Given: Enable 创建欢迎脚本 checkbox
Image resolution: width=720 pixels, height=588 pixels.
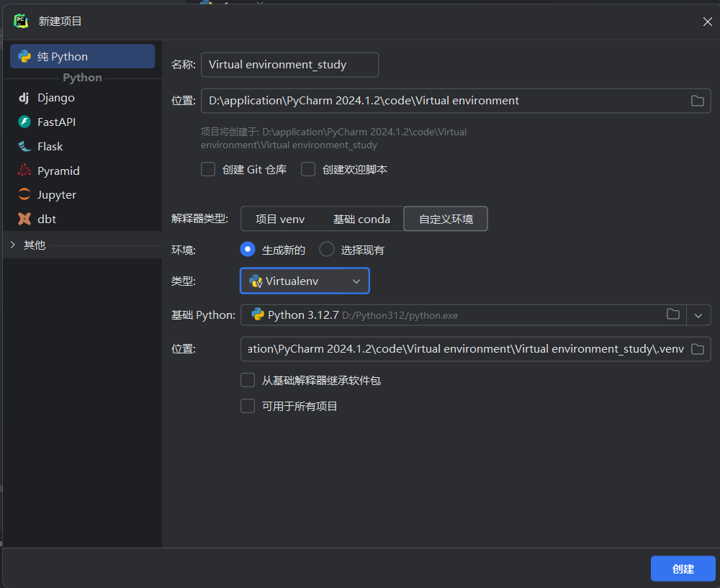Looking at the screenshot, I should (x=308, y=169).
